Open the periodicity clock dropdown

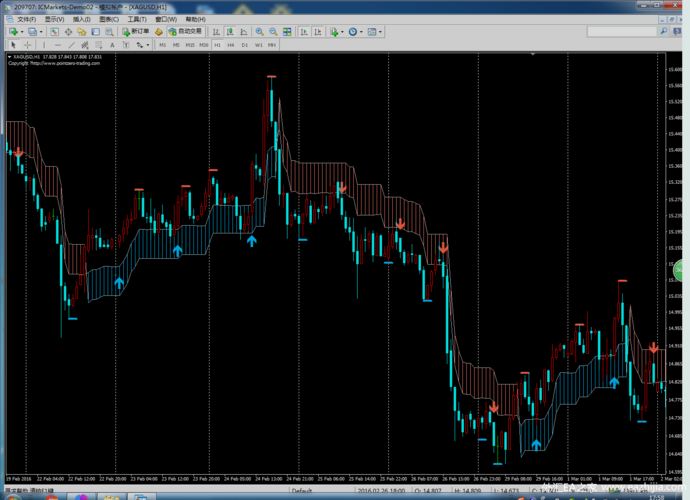pos(358,32)
